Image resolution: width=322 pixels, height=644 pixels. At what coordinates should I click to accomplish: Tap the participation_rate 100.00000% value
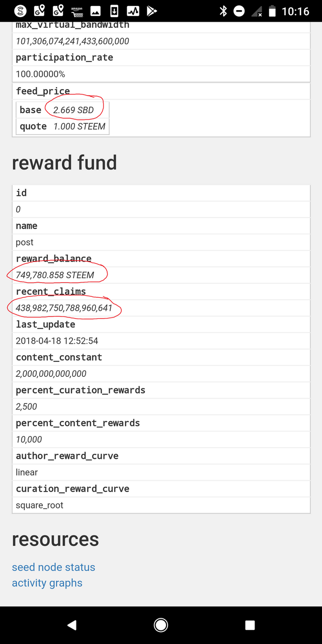[x=41, y=74]
